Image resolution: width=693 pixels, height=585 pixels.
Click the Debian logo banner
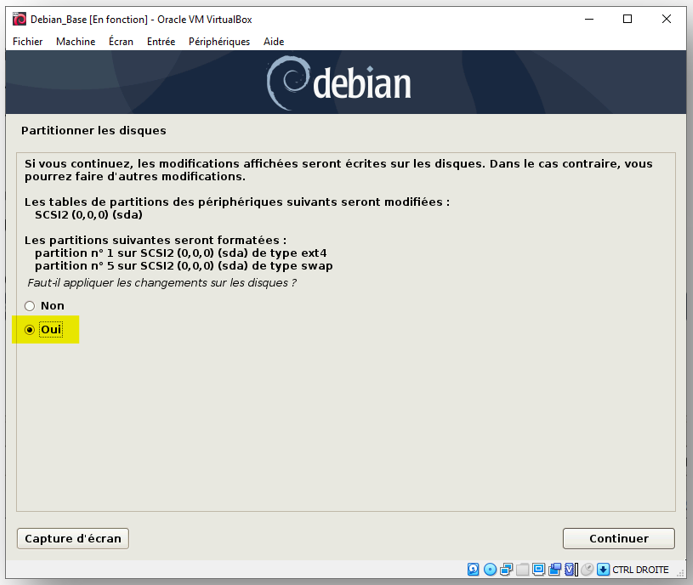(346, 82)
